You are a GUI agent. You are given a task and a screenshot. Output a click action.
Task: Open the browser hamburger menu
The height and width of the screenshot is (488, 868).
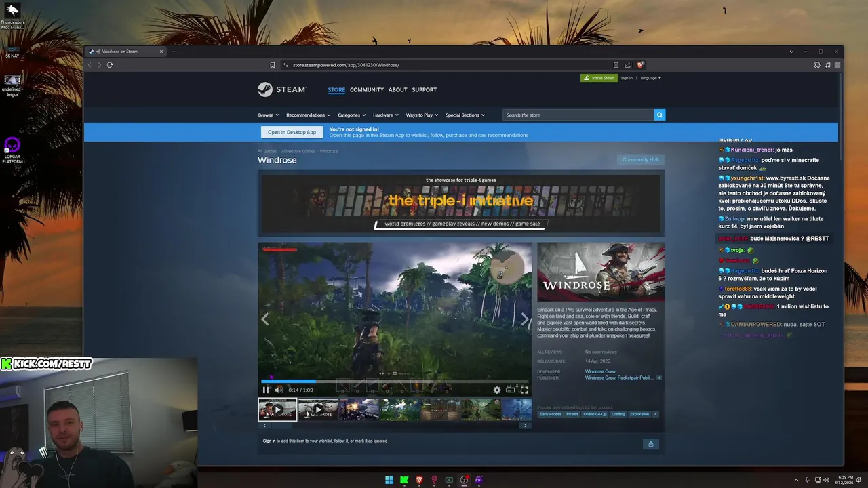(837, 65)
